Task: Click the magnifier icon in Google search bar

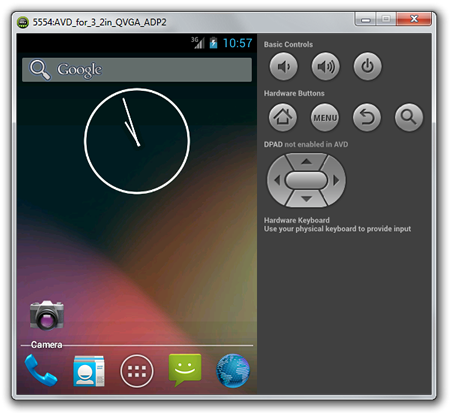Action: [40, 70]
